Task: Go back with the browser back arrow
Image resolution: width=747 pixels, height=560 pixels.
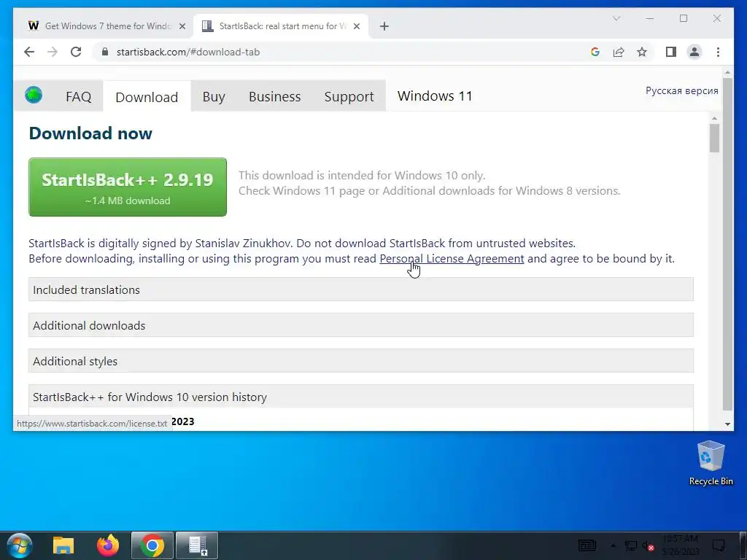Action: click(29, 52)
